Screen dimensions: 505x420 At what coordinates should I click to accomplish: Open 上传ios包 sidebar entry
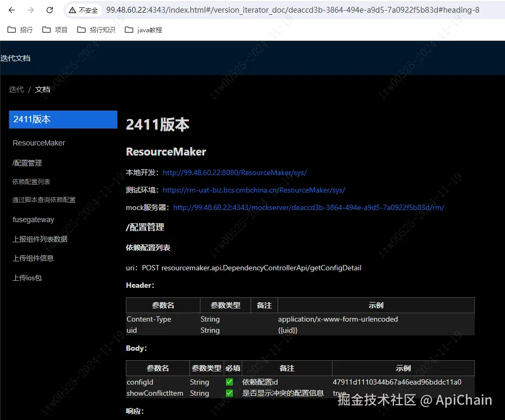[x=27, y=278]
